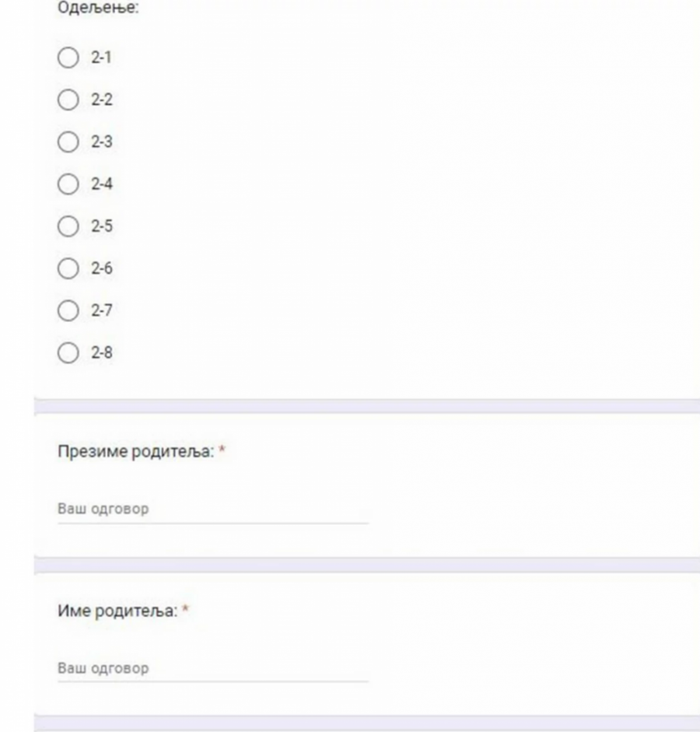The width and height of the screenshot is (700, 732).
Task: Click the red asterisk beside Презиме родитеља
Action: pyautogui.click(x=222, y=452)
